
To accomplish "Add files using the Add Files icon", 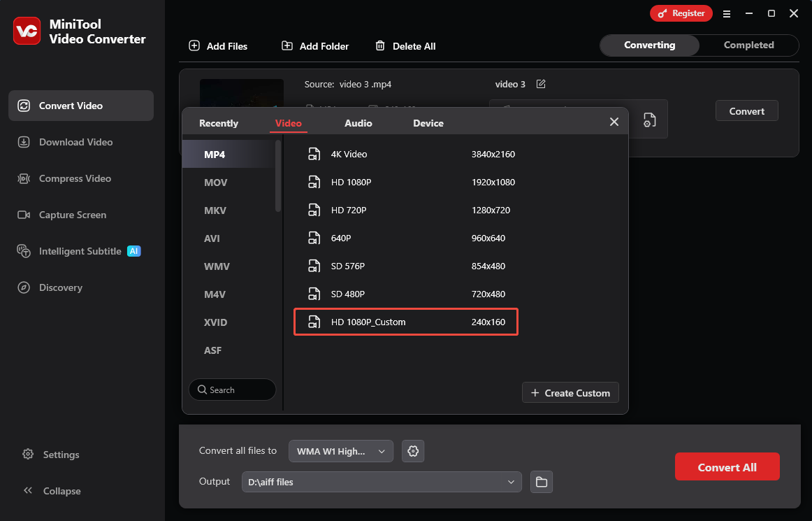I will pyautogui.click(x=194, y=46).
